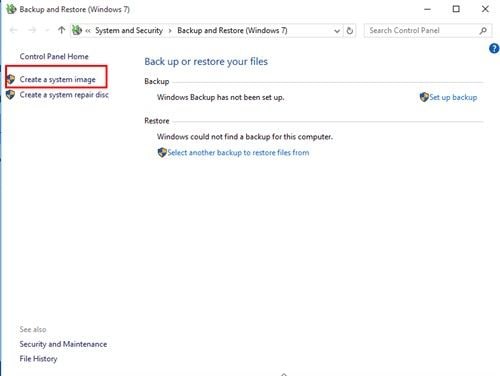This screenshot has height=376, width=500.
Task: Close the Backup and Restore window
Action: point(485,9)
